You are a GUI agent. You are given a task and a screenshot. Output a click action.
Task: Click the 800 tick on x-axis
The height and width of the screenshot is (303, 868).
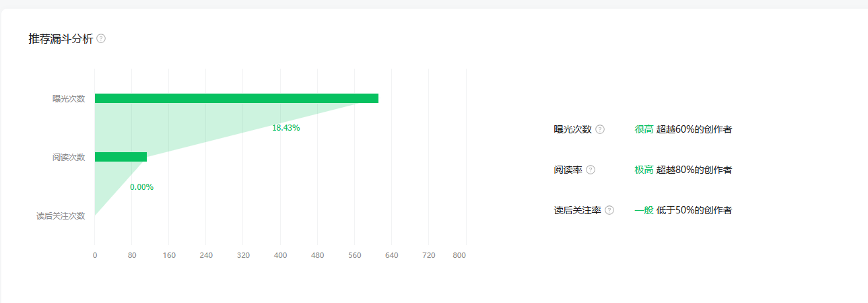pos(459,255)
